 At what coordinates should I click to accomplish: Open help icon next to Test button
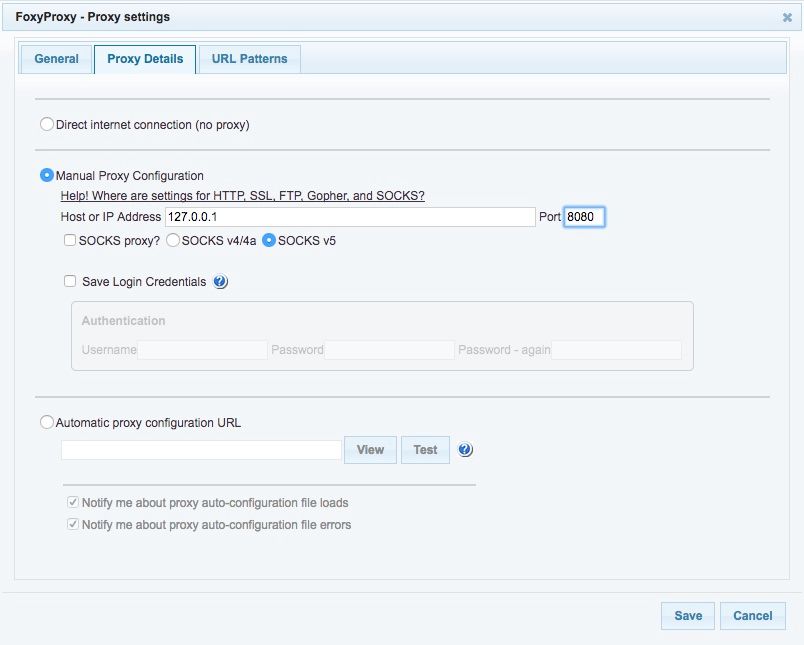[465, 450]
